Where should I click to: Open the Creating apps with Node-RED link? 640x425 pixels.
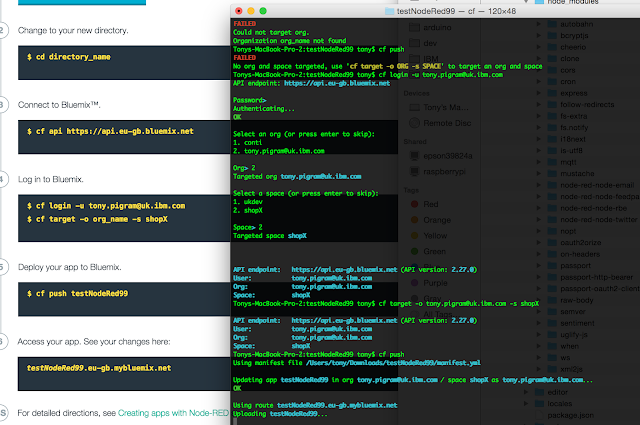pyautogui.click(x=173, y=413)
